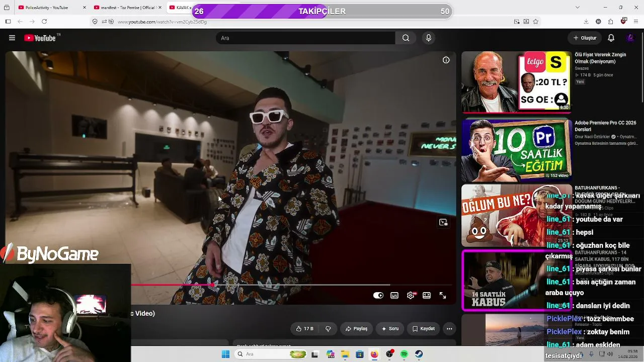
Task: Click the browser address bar URL
Action: click(162, 22)
